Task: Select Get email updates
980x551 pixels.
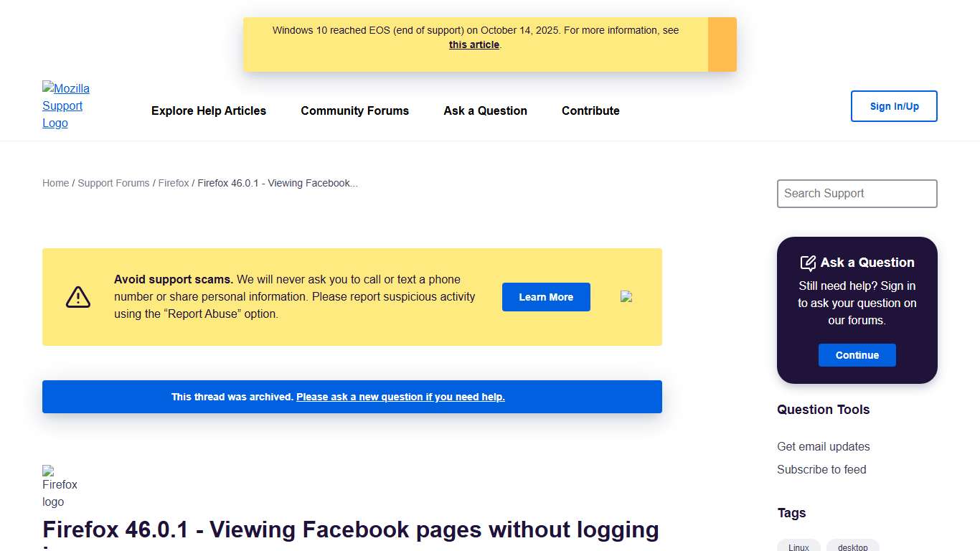Action: 823,446
